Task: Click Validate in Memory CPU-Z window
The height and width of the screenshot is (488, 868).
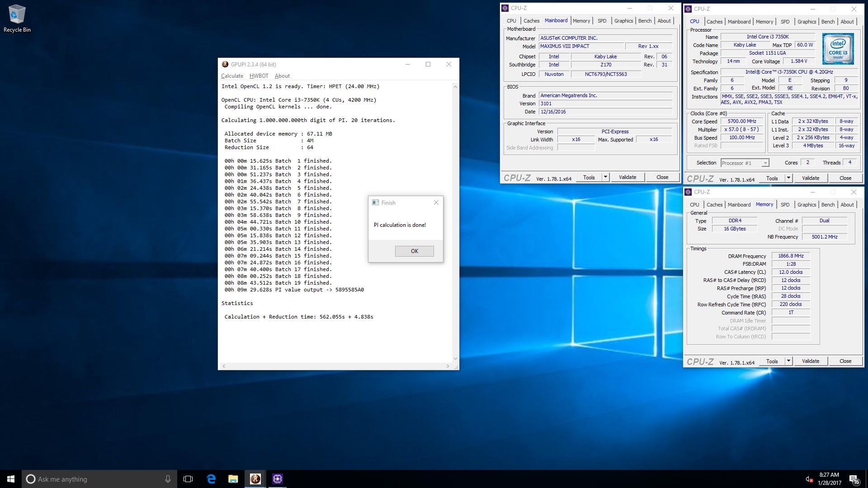Action: tap(810, 361)
